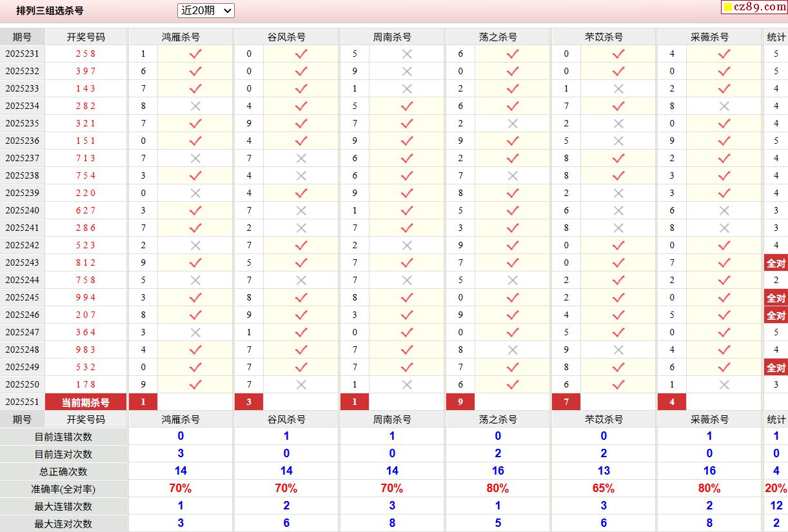The image size is (788, 532).
Task: Select the 65% accuracy value under 芣苡杀号
Action: (x=604, y=488)
